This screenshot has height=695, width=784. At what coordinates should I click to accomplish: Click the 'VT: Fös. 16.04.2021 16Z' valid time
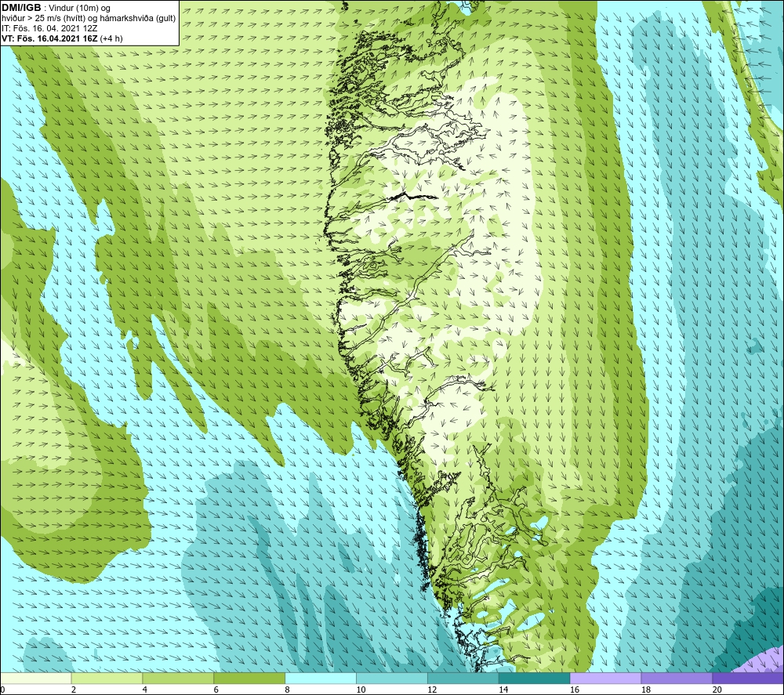[49, 38]
